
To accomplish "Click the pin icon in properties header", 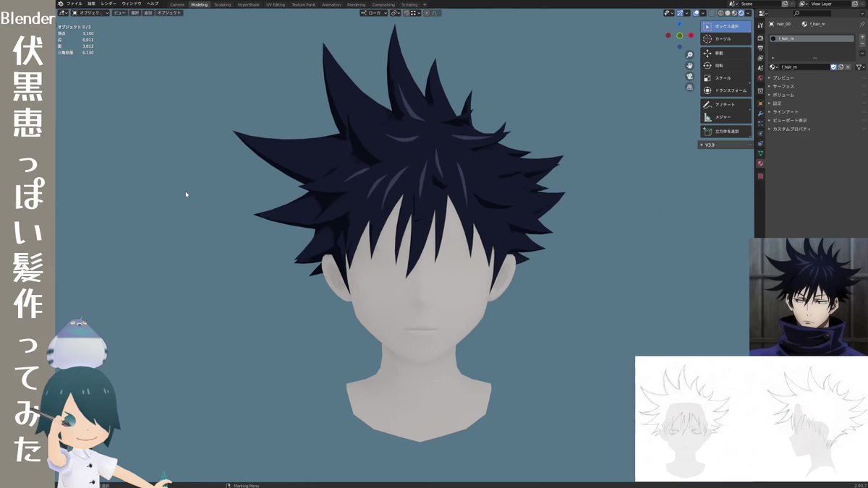I will (861, 24).
